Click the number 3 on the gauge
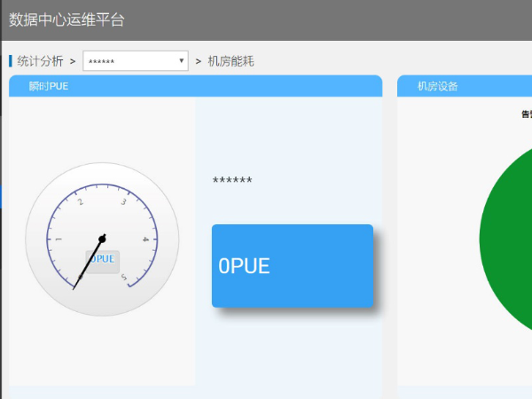This screenshot has width=532, height=399. click(x=123, y=202)
